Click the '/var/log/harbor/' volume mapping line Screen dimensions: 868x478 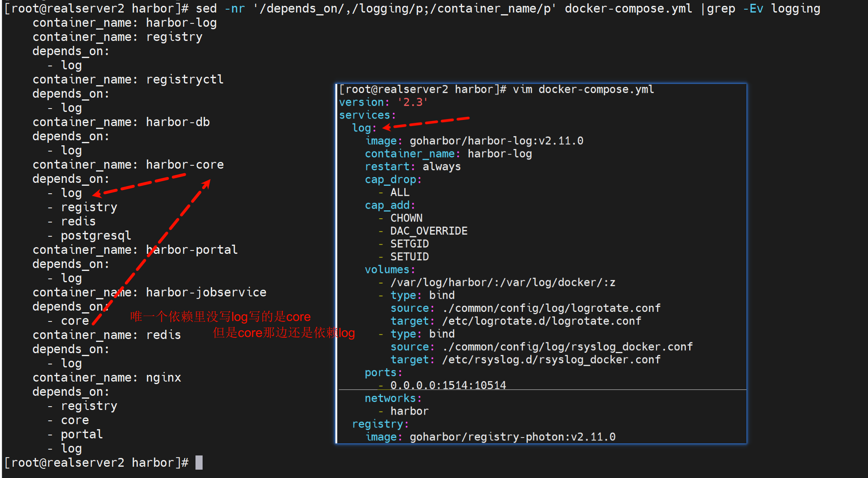[x=502, y=283]
